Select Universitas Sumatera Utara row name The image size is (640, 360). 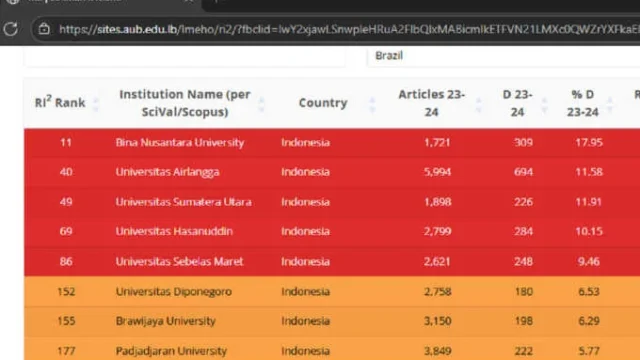pyautogui.click(x=183, y=202)
